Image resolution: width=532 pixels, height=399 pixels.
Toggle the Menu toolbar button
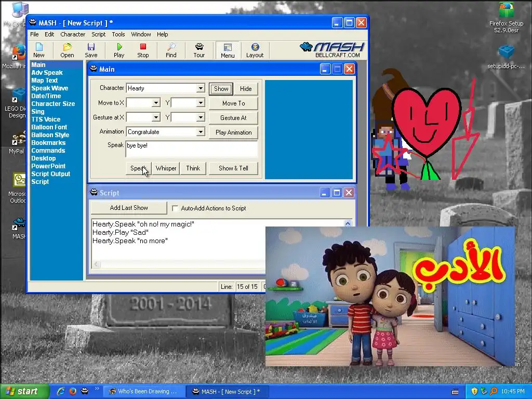coord(228,50)
